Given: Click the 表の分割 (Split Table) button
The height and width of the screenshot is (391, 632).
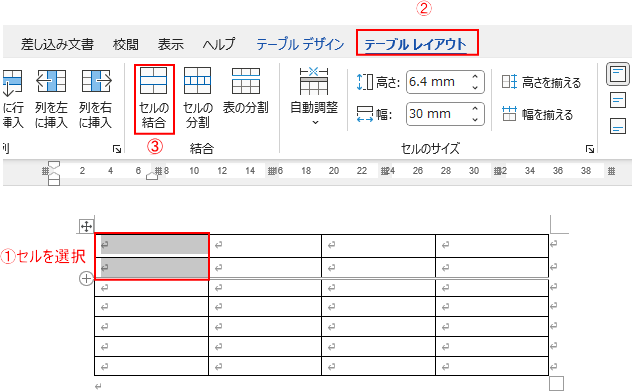Looking at the screenshot, I should [x=245, y=91].
